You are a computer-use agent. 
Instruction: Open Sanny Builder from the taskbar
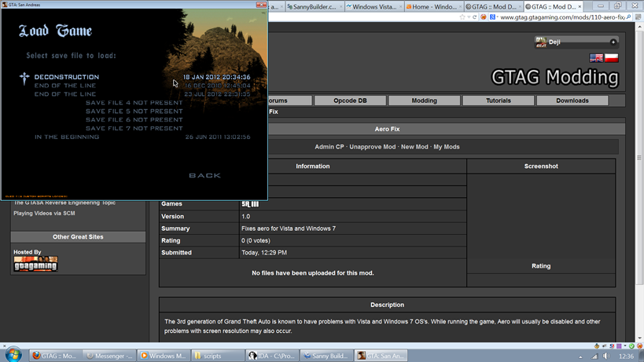click(x=326, y=356)
